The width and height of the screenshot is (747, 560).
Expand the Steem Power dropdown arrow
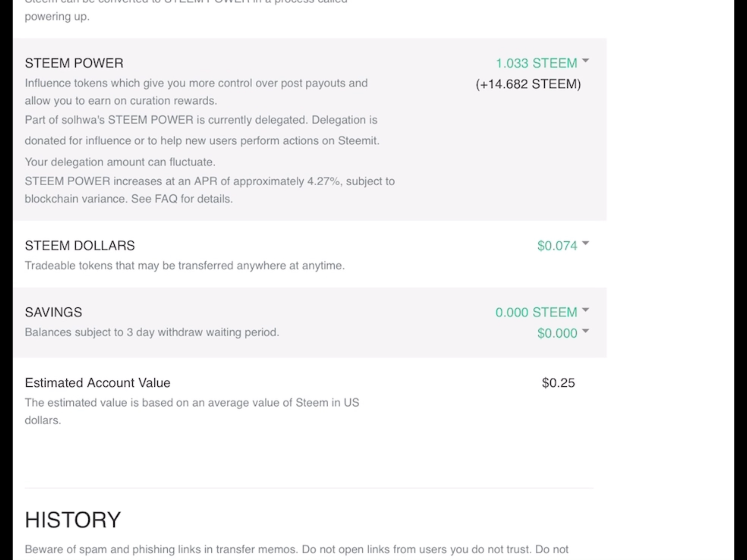pos(586,61)
